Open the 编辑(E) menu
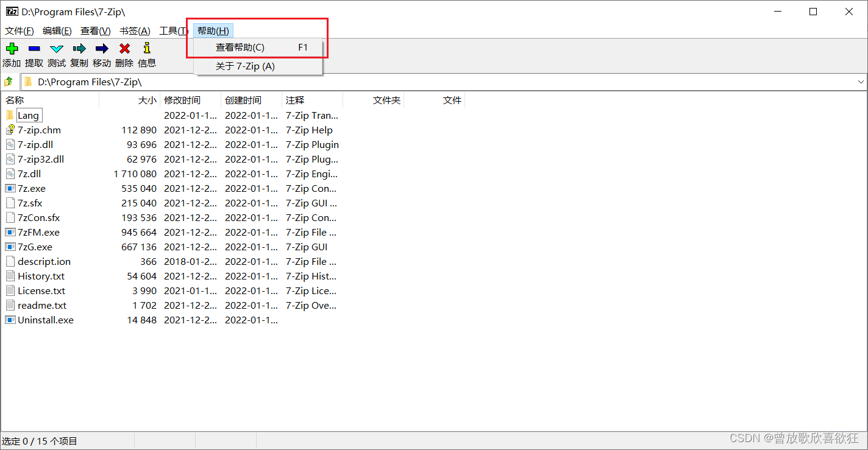868x450 pixels. click(x=57, y=31)
